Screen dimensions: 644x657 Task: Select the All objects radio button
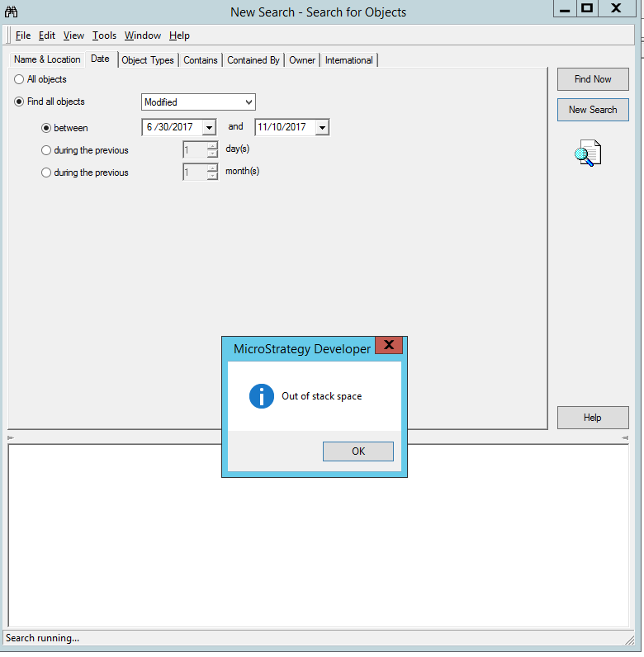pos(19,80)
